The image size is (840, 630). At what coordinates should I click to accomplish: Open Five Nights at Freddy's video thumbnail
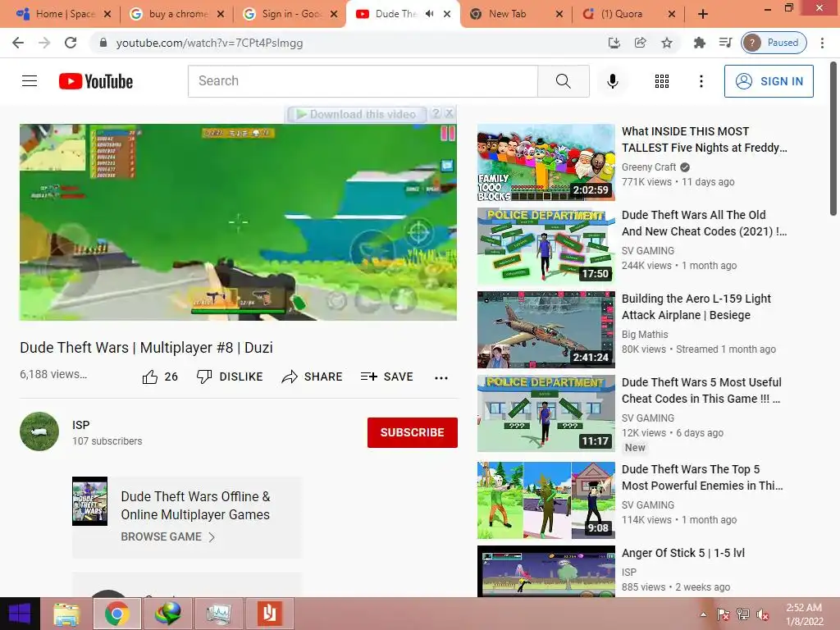546,162
